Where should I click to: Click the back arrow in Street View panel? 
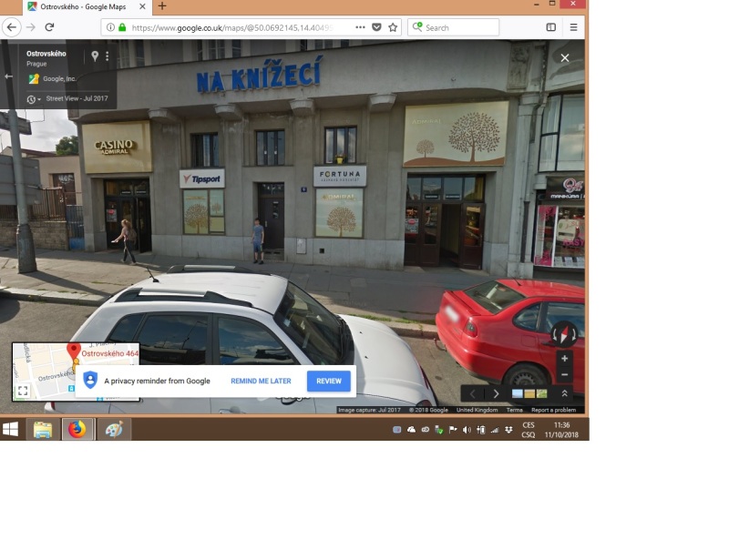pos(9,76)
